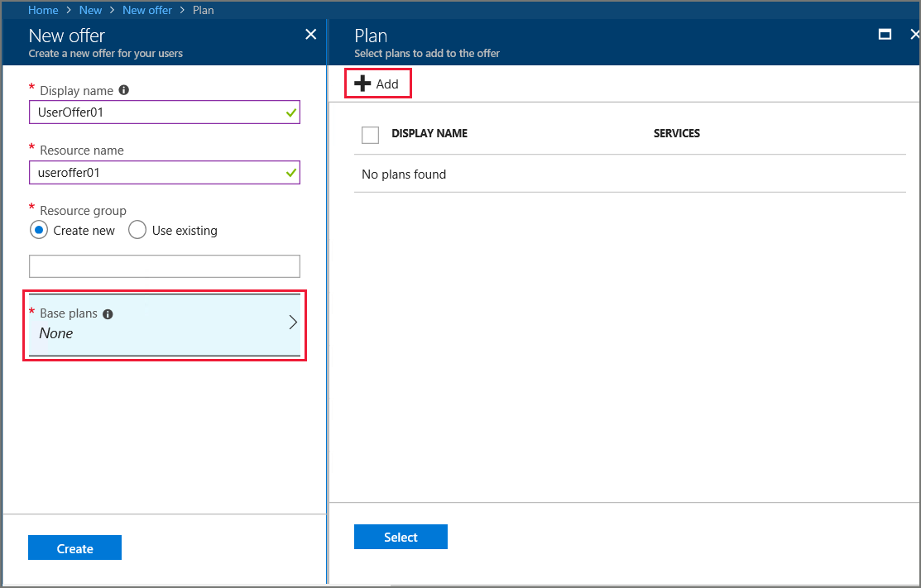Navigate to New offer via breadcrumb
This screenshot has width=921, height=588.
pos(146,10)
